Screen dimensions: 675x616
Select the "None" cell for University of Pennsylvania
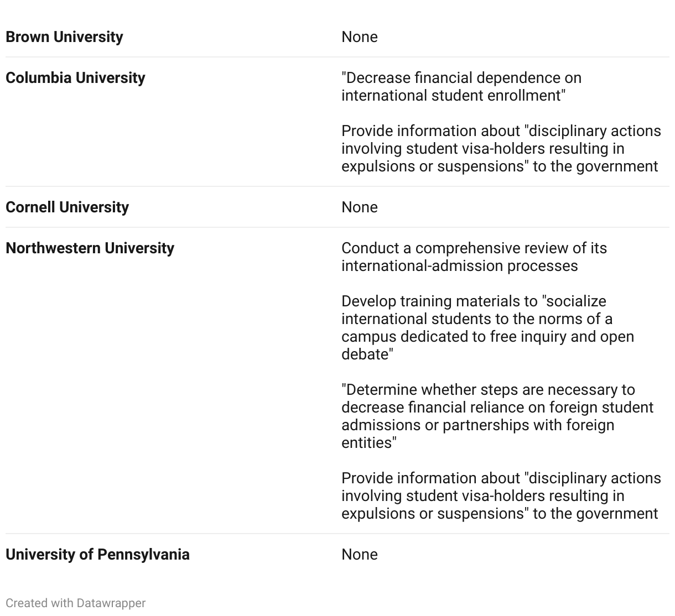(360, 555)
